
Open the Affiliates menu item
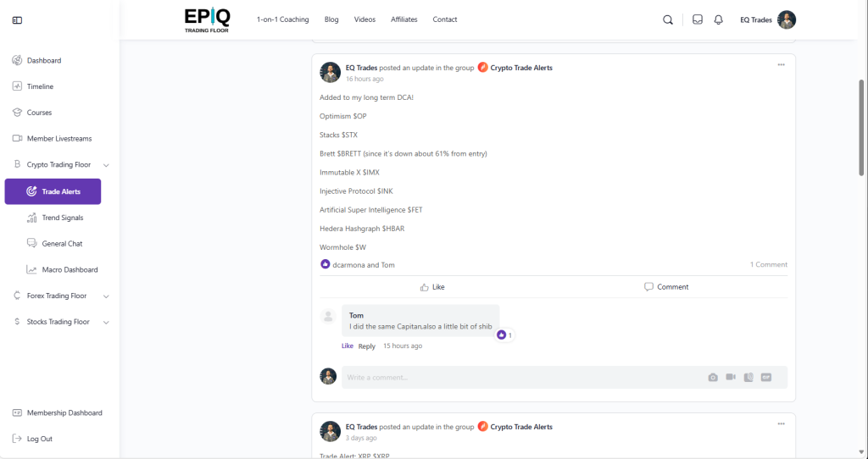point(404,19)
